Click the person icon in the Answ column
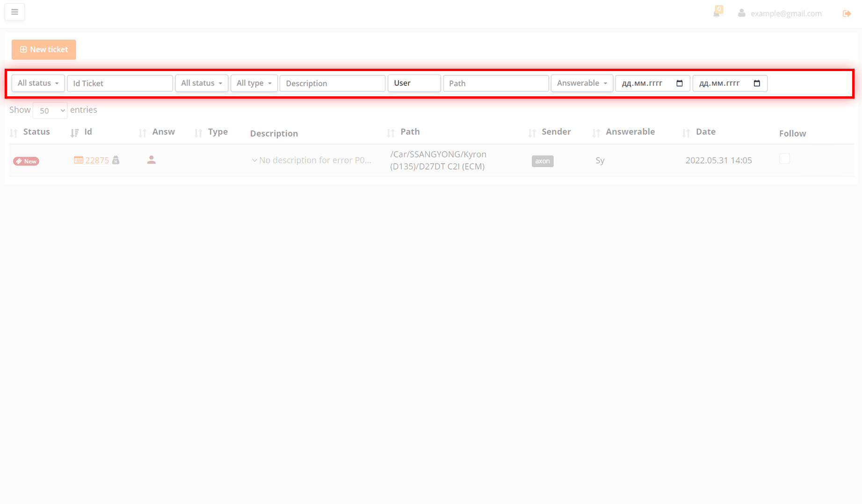Screen dimensions: 862x504 point(152,159)
